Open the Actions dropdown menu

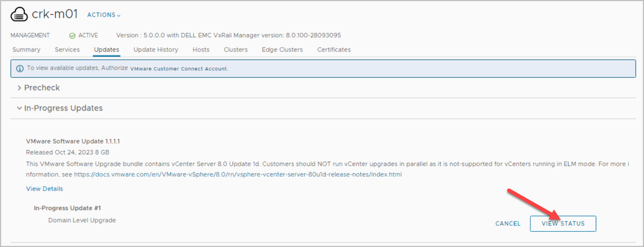tap(103, 15)
